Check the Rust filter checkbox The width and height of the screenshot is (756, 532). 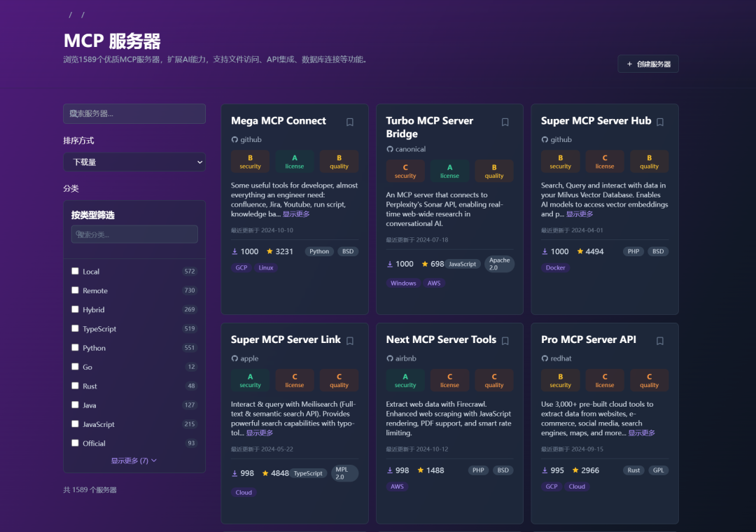pos(75,386)
